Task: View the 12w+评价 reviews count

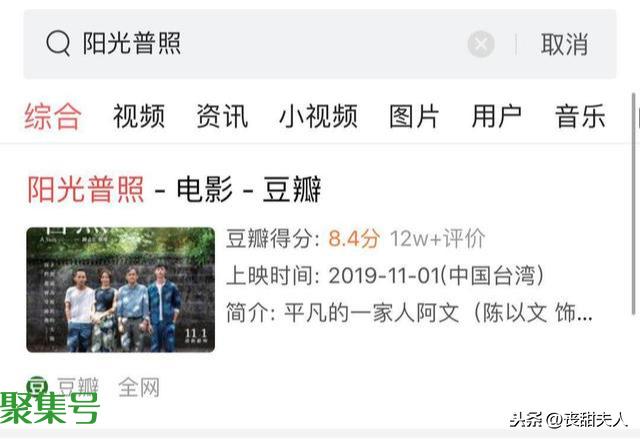Action: point(438,238)
